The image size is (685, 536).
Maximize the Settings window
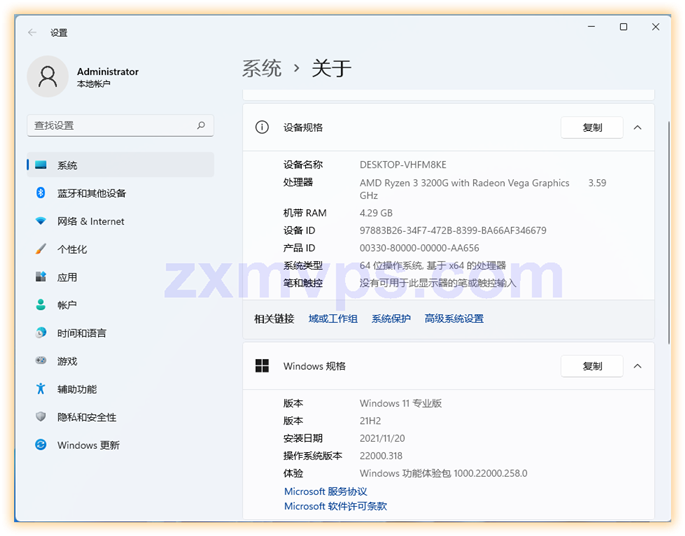click(x=623, y=27)
